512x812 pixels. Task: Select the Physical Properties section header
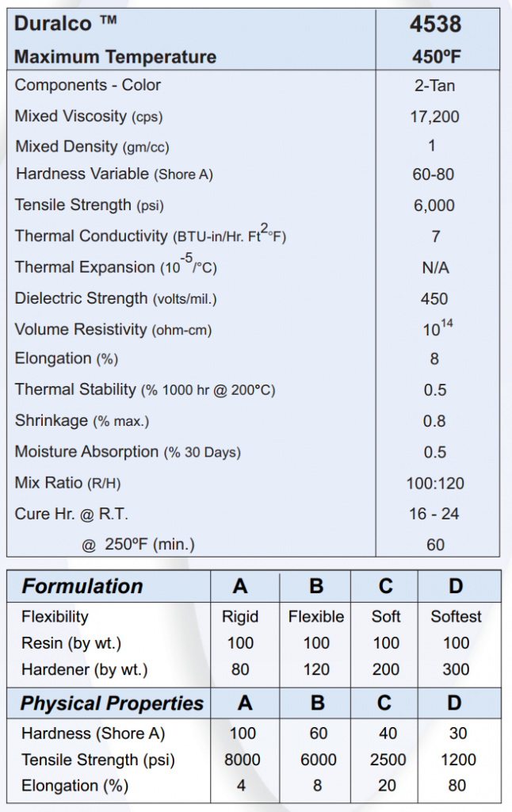coord(112,703)
